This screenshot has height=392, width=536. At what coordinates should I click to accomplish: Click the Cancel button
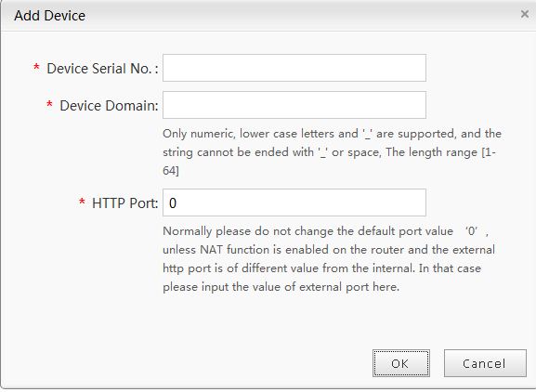click(485, 363)
